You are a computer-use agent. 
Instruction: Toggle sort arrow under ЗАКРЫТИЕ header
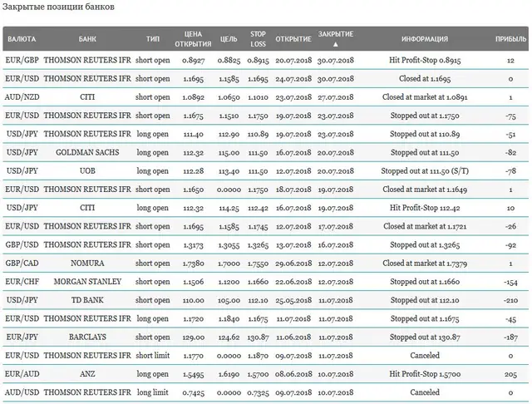[x=336, y=44]
